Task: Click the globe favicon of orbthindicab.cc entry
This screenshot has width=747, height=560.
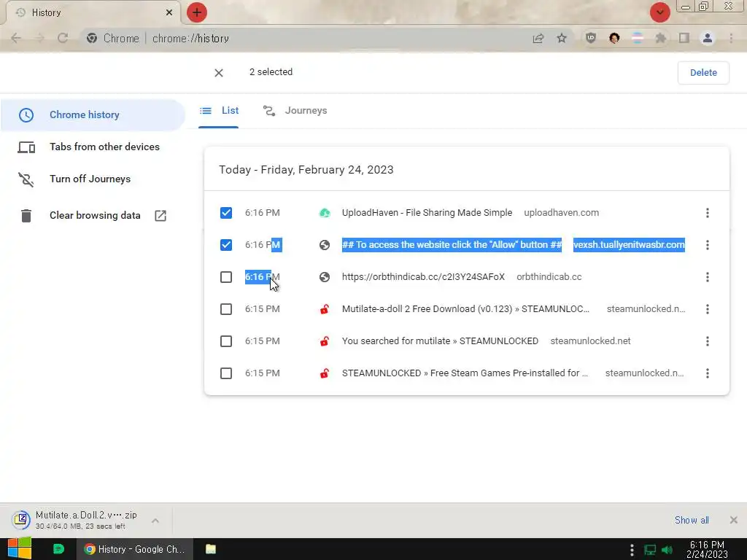Action: click(325, 277)
